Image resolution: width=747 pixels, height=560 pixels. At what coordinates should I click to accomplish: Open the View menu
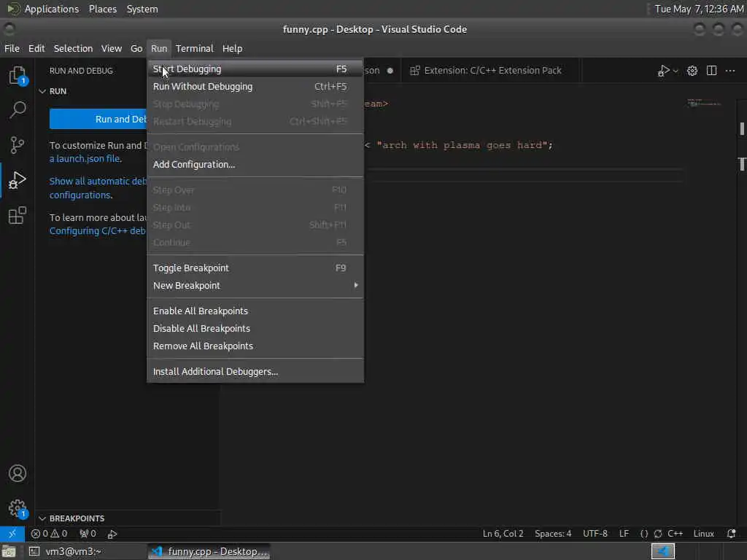pos(111,48)
